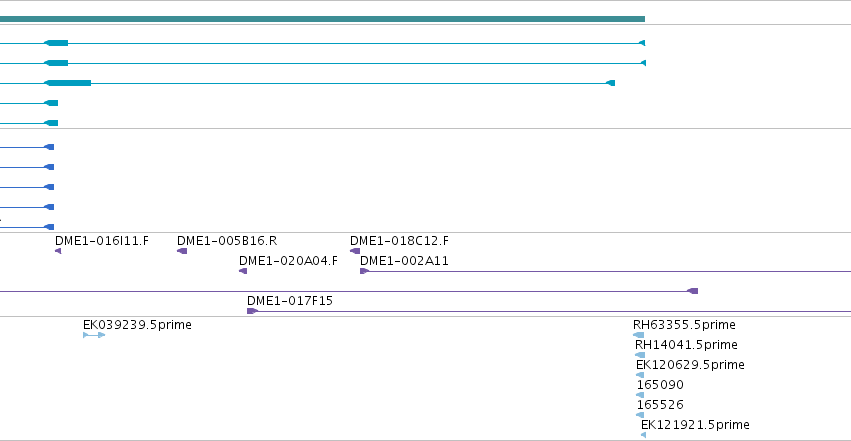
Task: Select the 165526 feature label
Action: (660, 405)
